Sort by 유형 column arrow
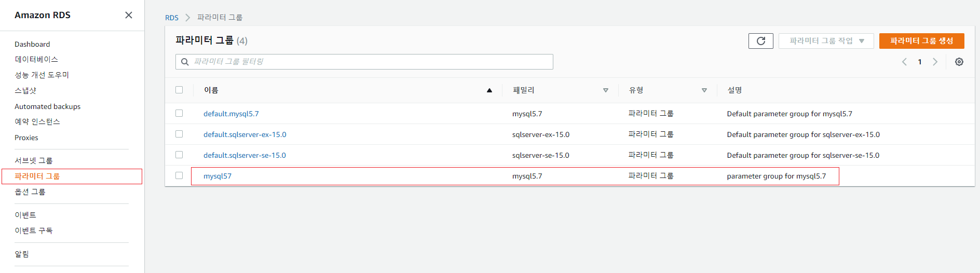This screenshot has height=273, width=980. click(704, 90)
